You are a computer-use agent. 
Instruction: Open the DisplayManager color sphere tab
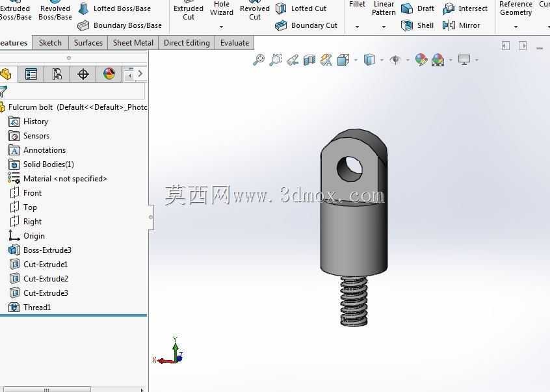click(x=109, y=74)
